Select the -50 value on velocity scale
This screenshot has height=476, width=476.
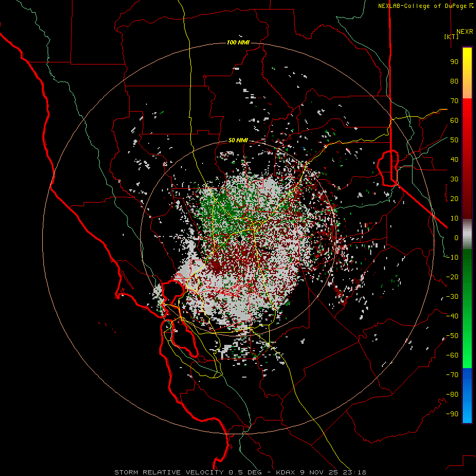(452, 336)
